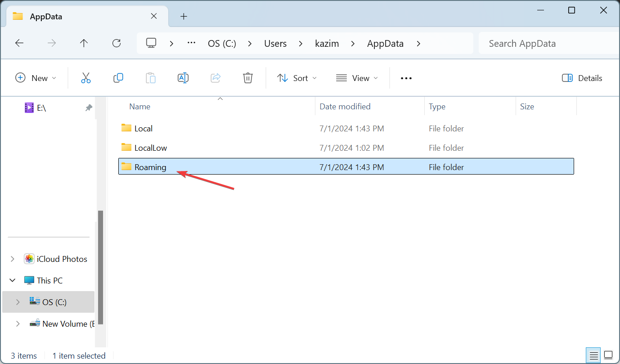Click AppData in the address path

386,43
